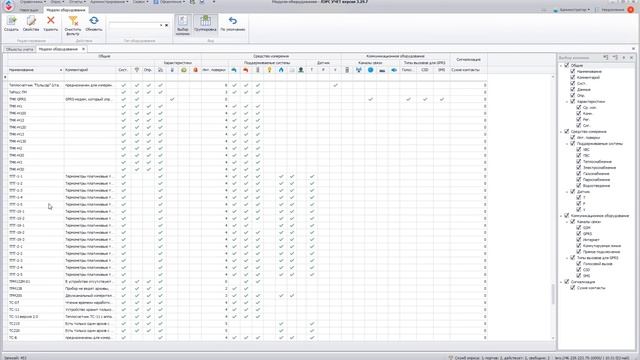Click the network computers column header icon

click(x=358, y=70)
